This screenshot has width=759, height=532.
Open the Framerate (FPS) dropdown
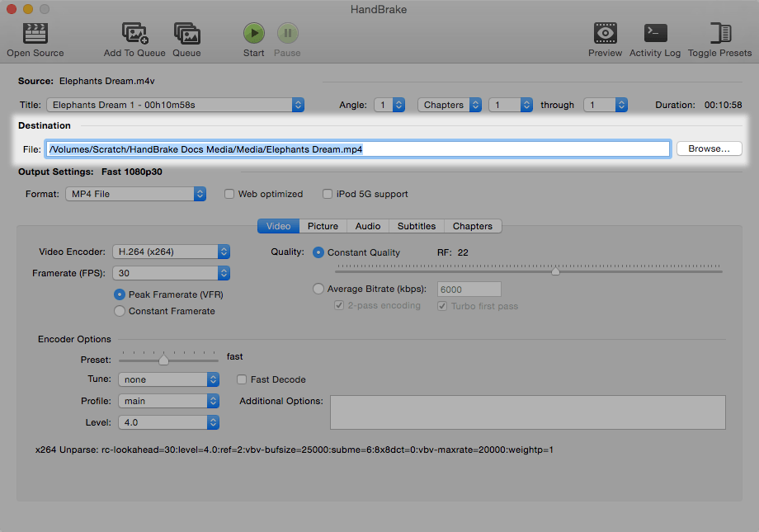coord(171,273)
